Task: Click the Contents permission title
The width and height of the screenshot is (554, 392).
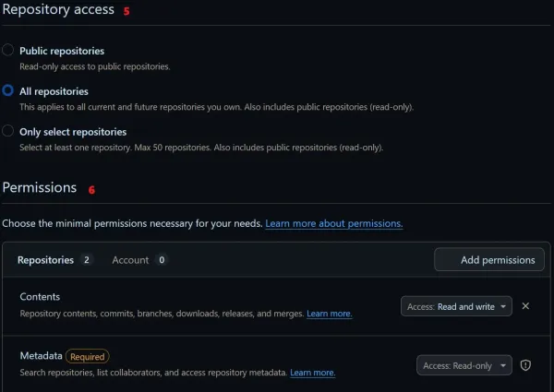Action: (40, 297)
